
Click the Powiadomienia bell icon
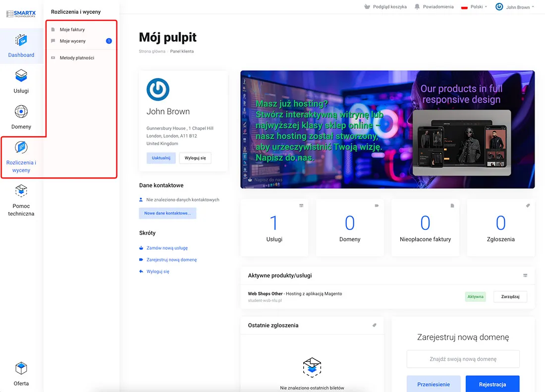(417, 6)
